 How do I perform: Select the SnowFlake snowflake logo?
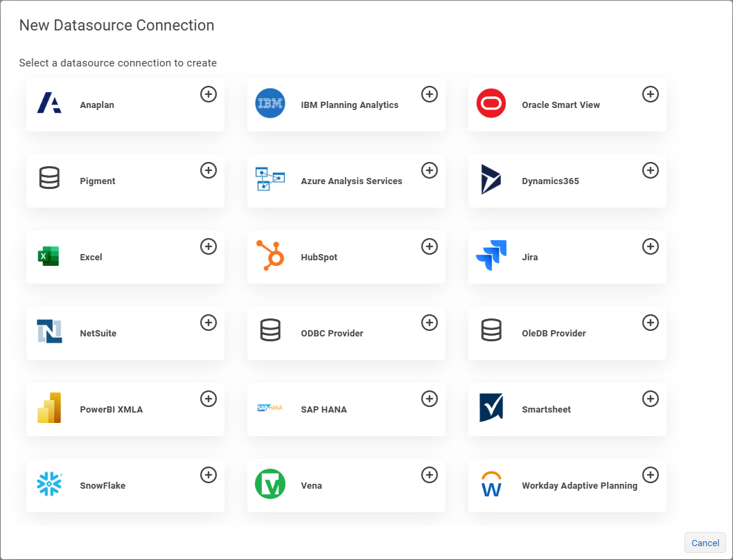point(49,485)
